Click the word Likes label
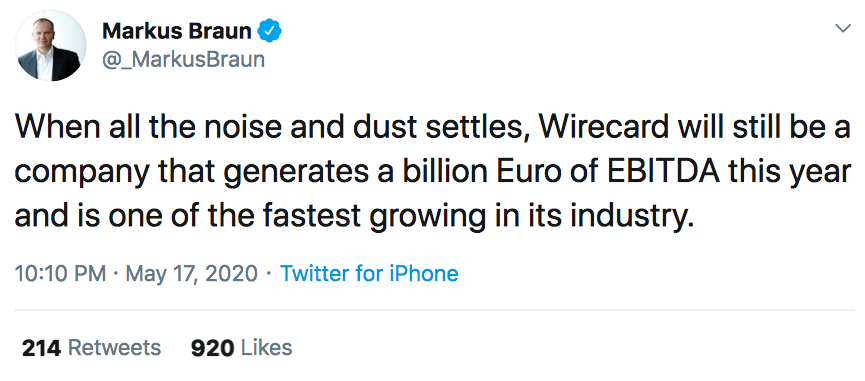This screenshot has height=381, width=865. point(267,348)
